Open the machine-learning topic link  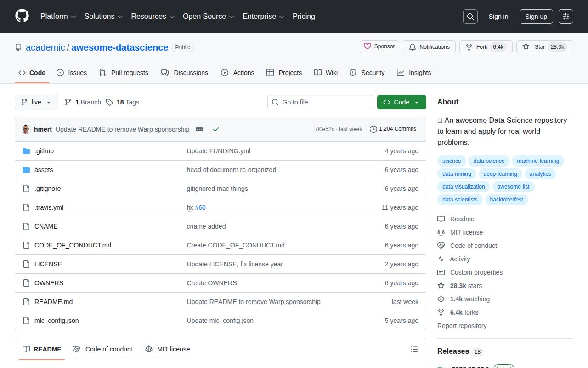click(x=537, y=161)
